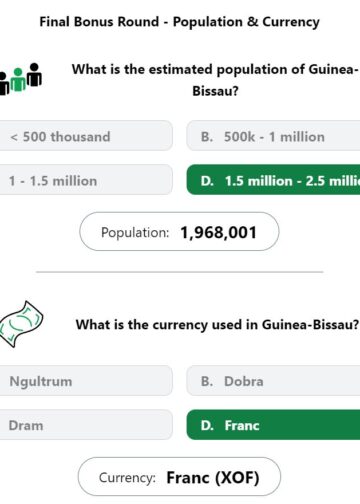Click the 'Final Bonus Round' heading
Screen dimensions: 360x504
99,22
